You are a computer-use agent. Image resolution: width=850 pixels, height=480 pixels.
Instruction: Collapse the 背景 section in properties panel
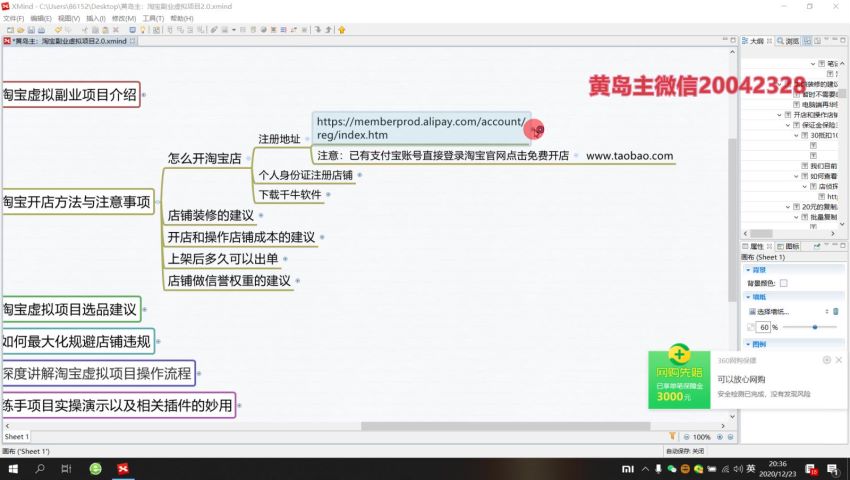[748, 270]
